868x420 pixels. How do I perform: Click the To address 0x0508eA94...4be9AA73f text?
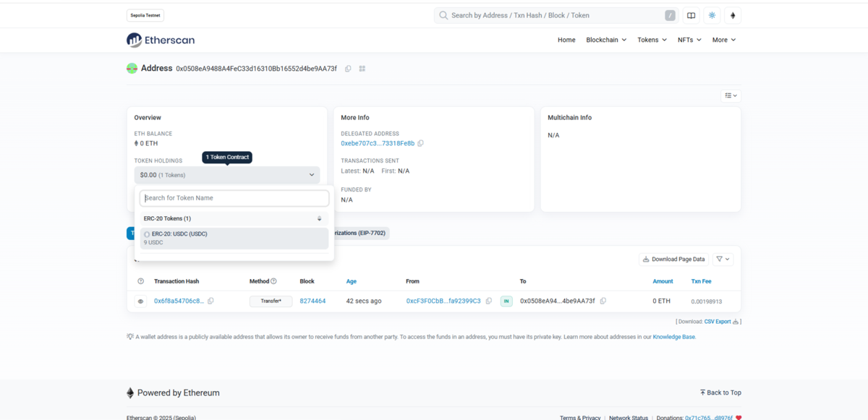click(558, 301)
